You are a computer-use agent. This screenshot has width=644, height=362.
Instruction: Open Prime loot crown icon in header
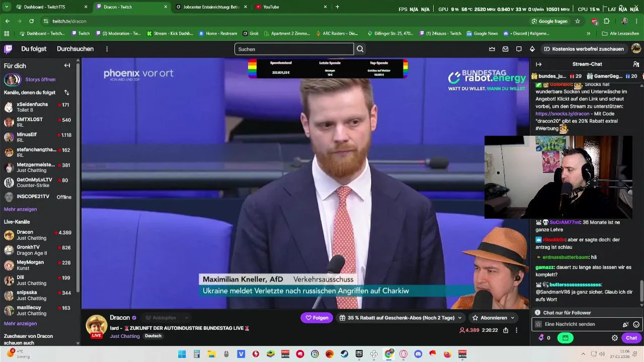(x=492, y=49)
